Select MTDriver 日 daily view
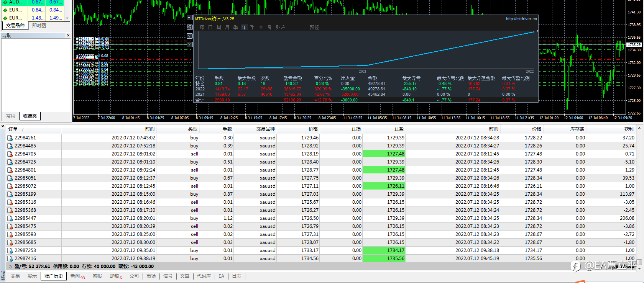Image resolution: width=644 pixels, height=283 pixels. (210, 28)
